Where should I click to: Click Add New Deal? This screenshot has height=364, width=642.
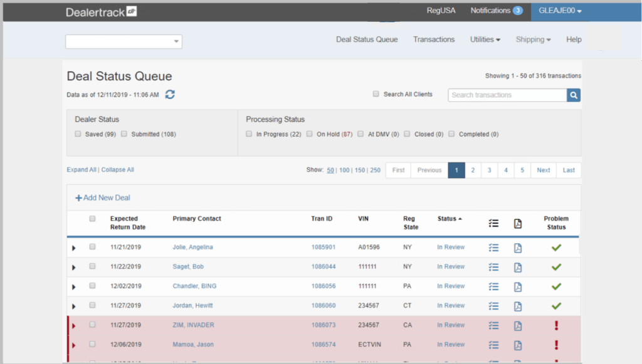point(102,197)
